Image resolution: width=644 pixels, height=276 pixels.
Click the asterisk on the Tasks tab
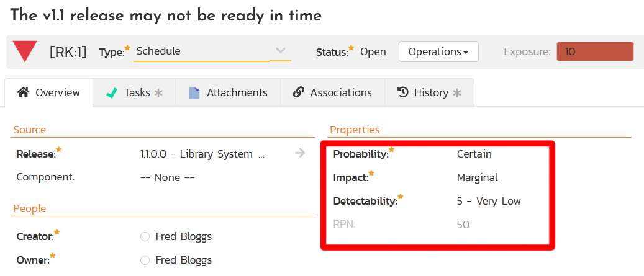[158, 93]
